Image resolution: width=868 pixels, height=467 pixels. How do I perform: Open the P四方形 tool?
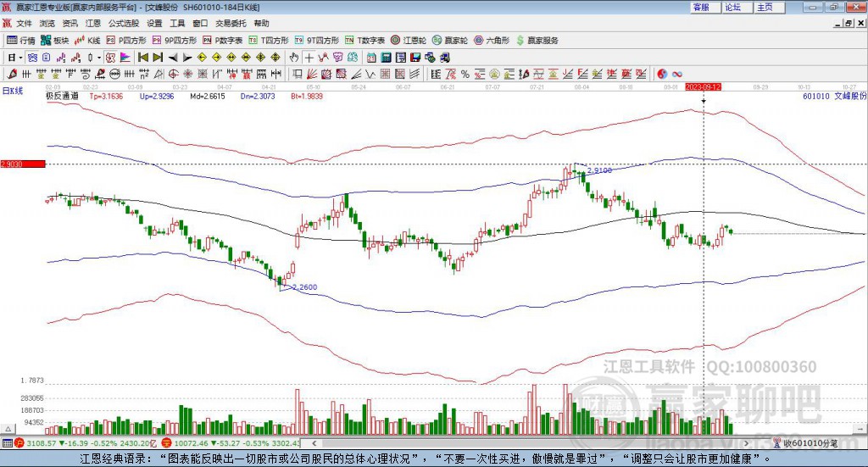pyautogui.click(x=126, y=41)
